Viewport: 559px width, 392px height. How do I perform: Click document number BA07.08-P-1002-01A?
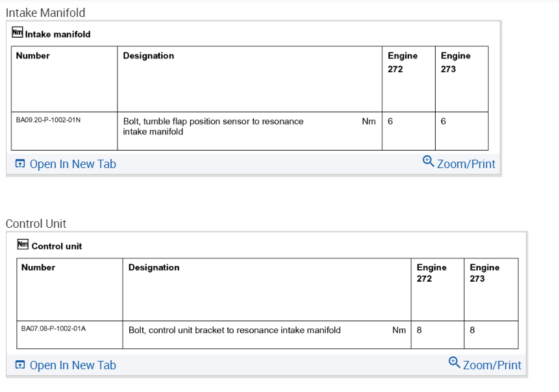point(53,329)
